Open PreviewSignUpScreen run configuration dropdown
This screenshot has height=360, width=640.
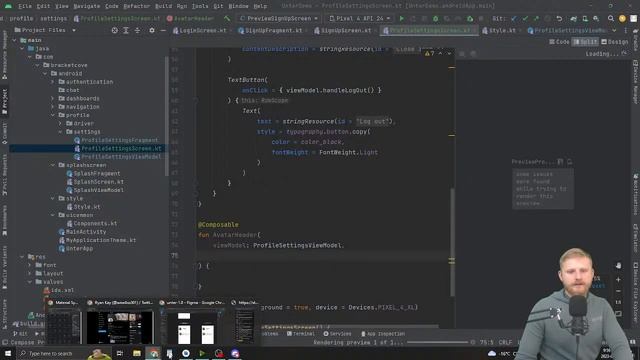pyautogui.click(x=279, y=18)
